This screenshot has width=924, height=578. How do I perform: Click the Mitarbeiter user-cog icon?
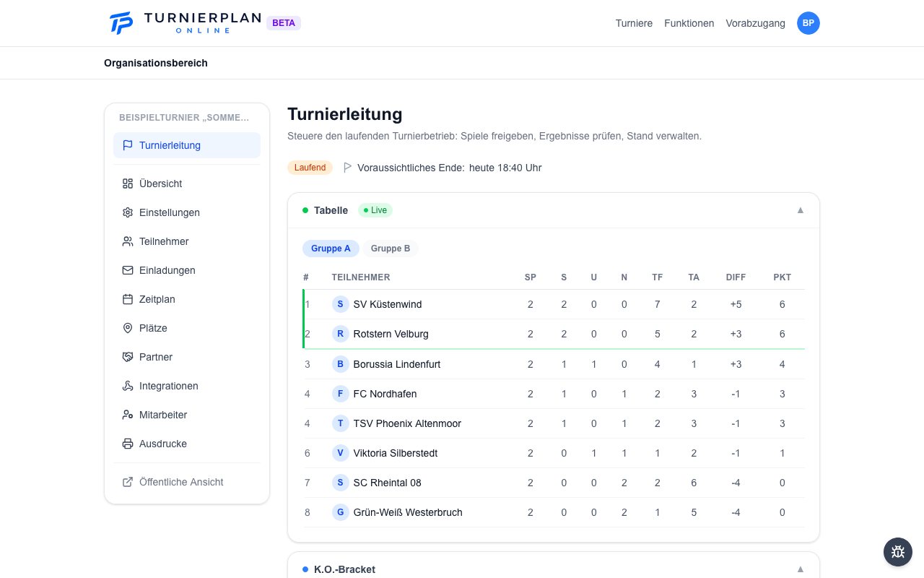click(x=128, y=415)
